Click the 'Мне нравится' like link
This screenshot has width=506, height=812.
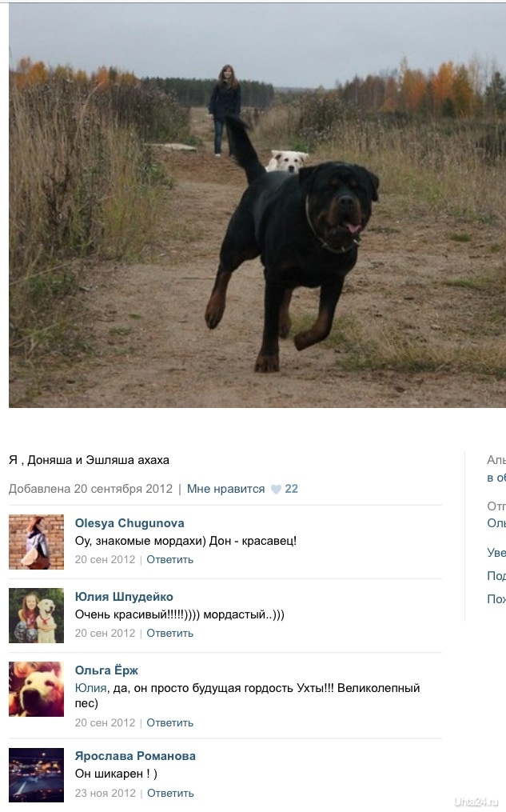[x=225, y=489]
